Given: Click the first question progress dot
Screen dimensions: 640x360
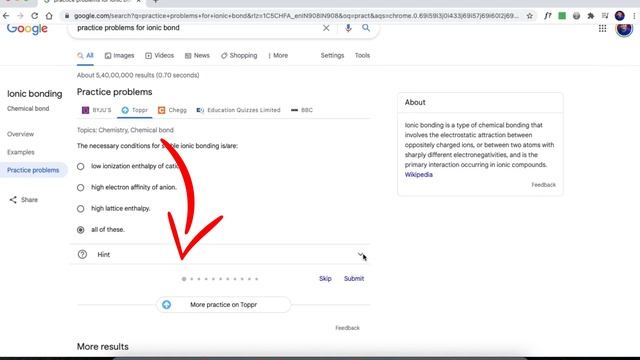Looking at the screenshot, I should (184, 279).
